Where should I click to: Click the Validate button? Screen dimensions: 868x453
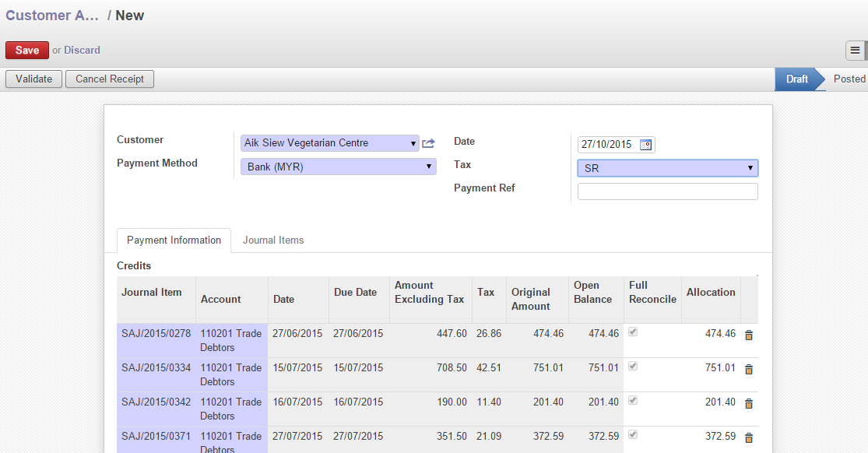(33, 79)
